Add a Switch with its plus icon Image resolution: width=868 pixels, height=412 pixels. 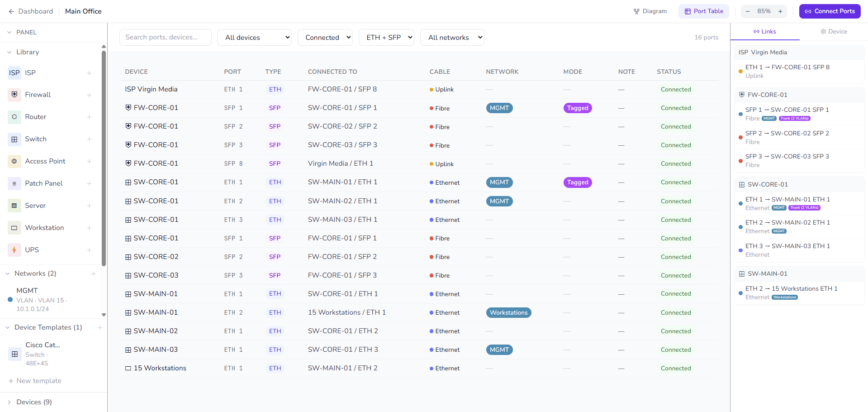[x=90, y=139]
